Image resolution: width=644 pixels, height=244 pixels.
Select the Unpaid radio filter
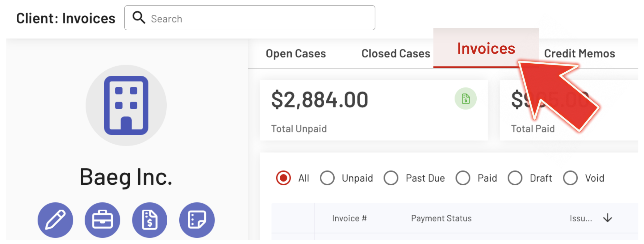327,178
